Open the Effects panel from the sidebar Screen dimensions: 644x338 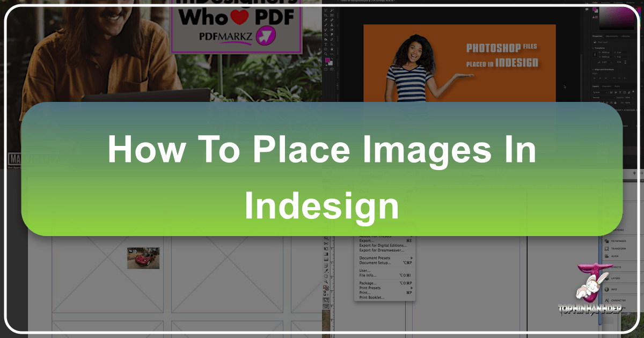[616, 267]
